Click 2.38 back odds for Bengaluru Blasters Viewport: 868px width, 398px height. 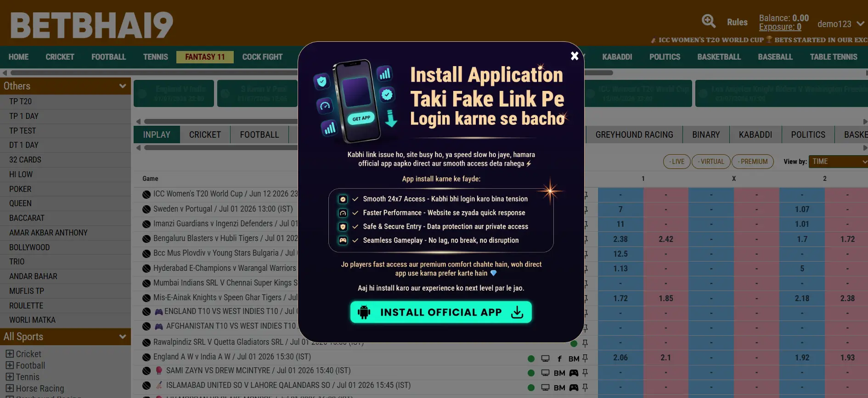click(x=620, y=239)
